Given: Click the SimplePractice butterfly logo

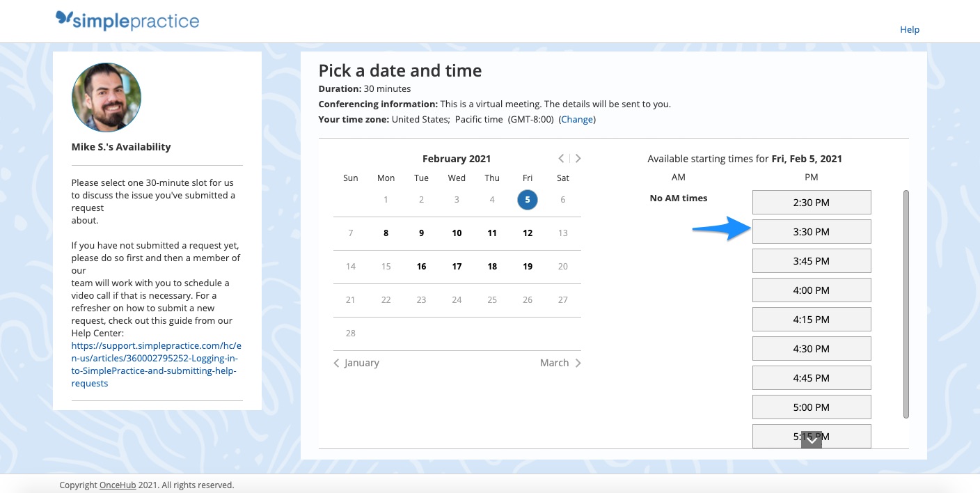Looking at the screenshot, I should (63, 19).
